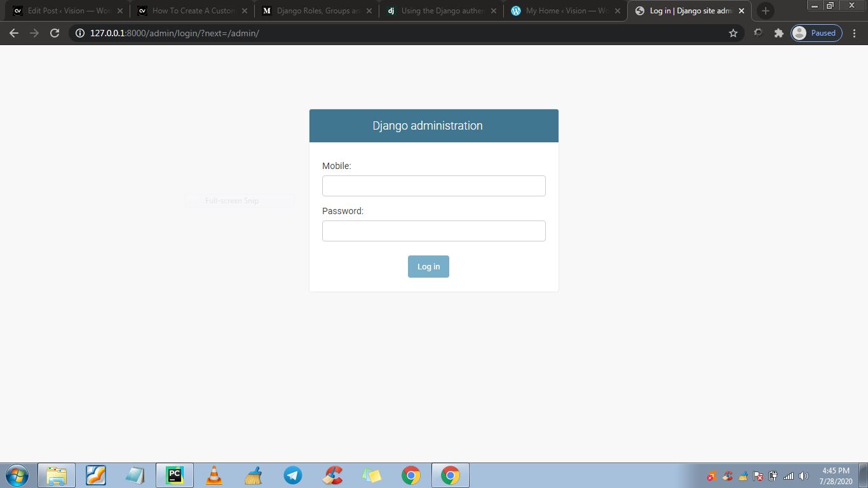Open CCleaner from the taskbar

click(x=332, y=475)
